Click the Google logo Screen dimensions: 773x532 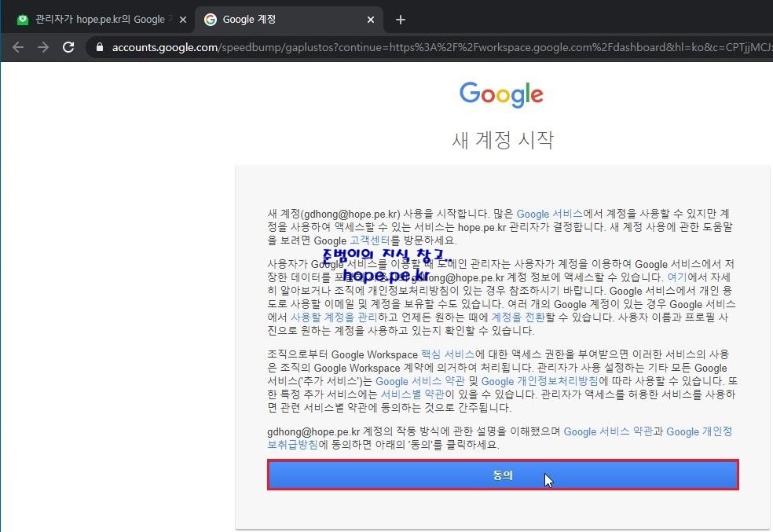[501, 94]
